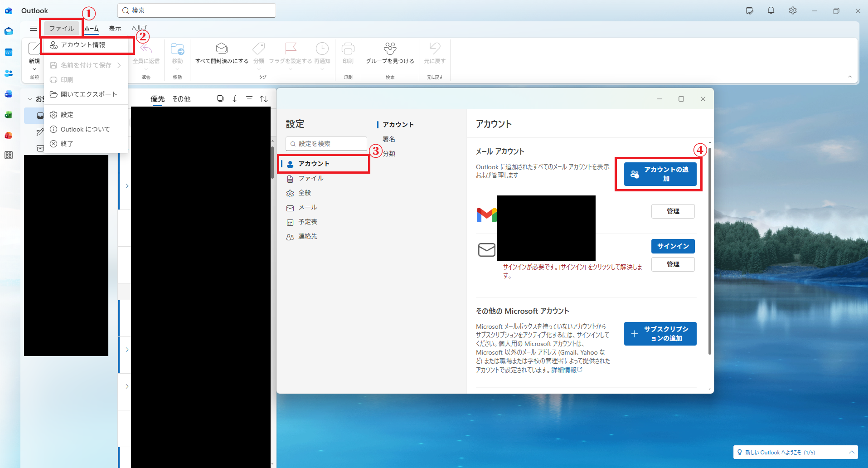Switch to the その他 message tab
The image size is (868, 468).
181,98
